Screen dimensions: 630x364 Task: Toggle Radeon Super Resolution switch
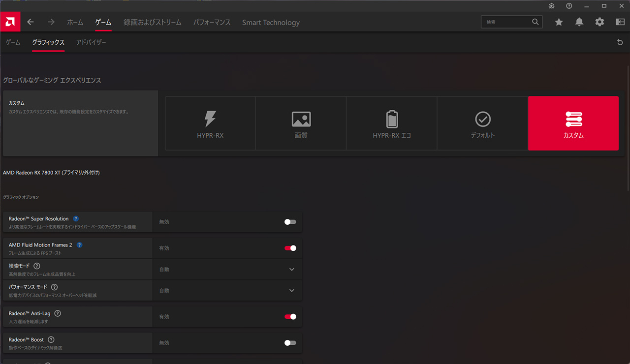click(290, 222)
